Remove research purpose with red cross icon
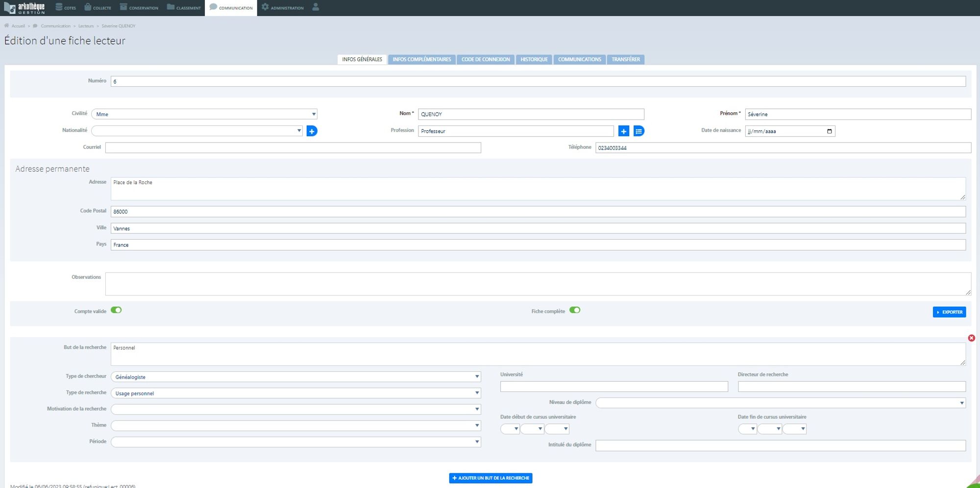Screen dimensions: 980x488 click(971, 338)
